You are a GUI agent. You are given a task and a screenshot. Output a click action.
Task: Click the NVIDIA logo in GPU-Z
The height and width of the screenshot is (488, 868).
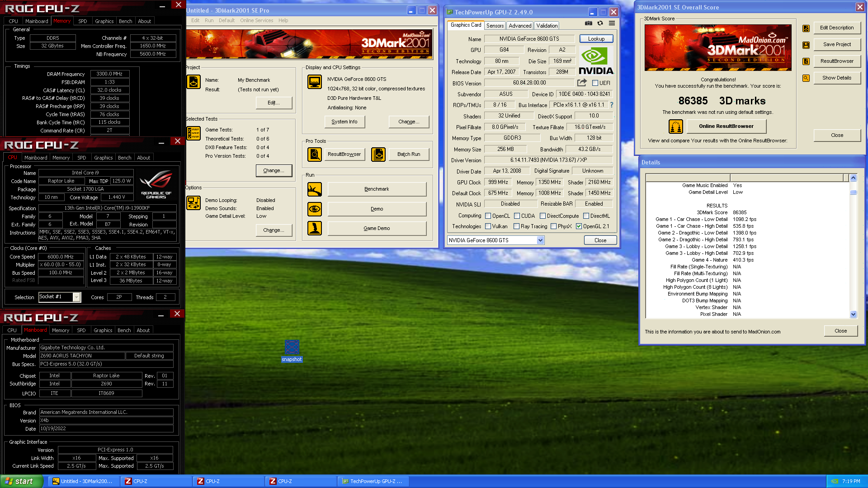click(x=596, y=61)
